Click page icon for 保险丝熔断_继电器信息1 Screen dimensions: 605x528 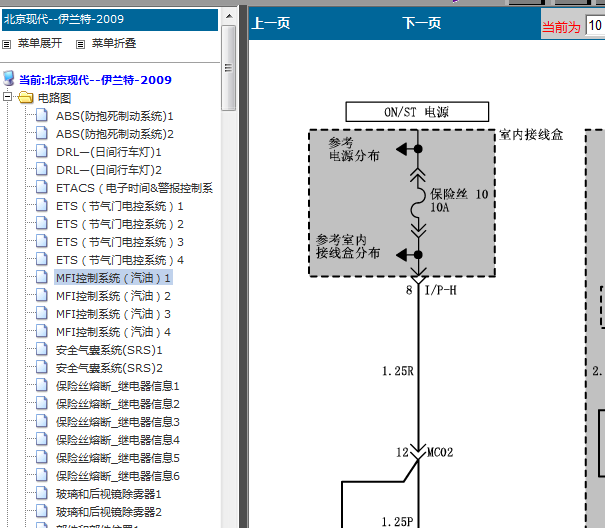(42, 385)
